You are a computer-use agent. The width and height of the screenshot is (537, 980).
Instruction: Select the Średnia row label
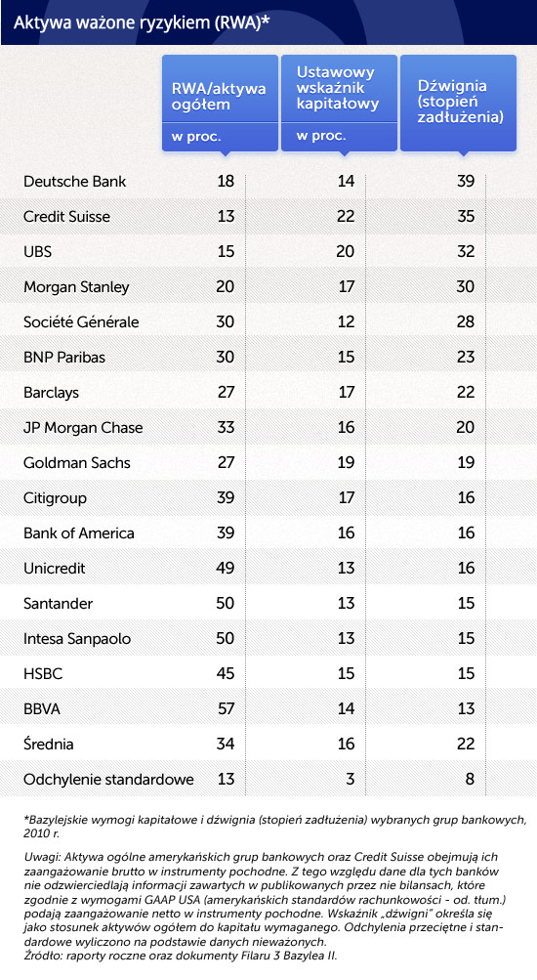point(48,744)
